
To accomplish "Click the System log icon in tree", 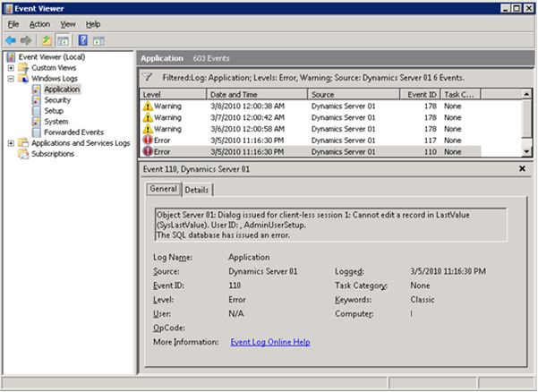I will click(36, 122).
